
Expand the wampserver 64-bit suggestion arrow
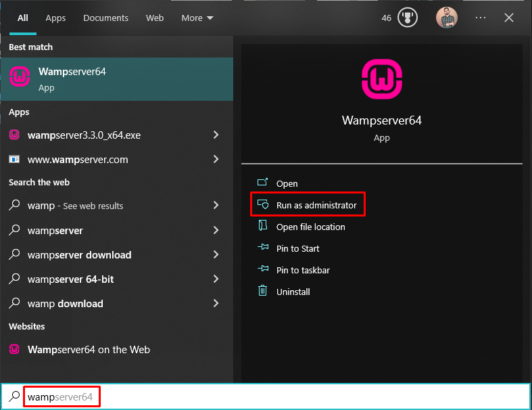[216, 279]
